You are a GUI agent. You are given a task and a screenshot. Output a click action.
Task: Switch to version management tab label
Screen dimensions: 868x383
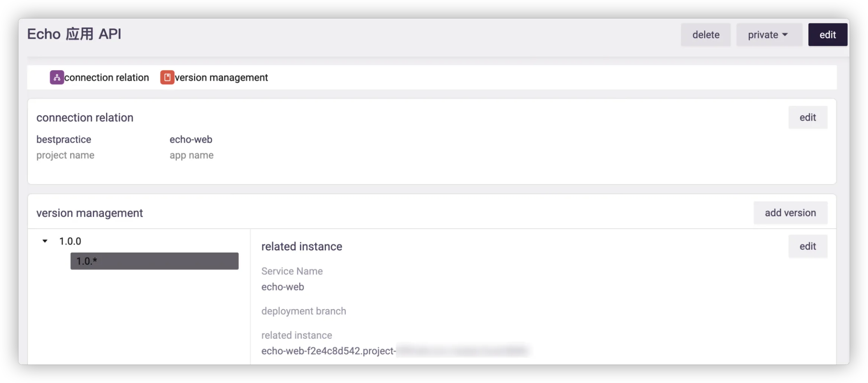(x=221, y=77)
